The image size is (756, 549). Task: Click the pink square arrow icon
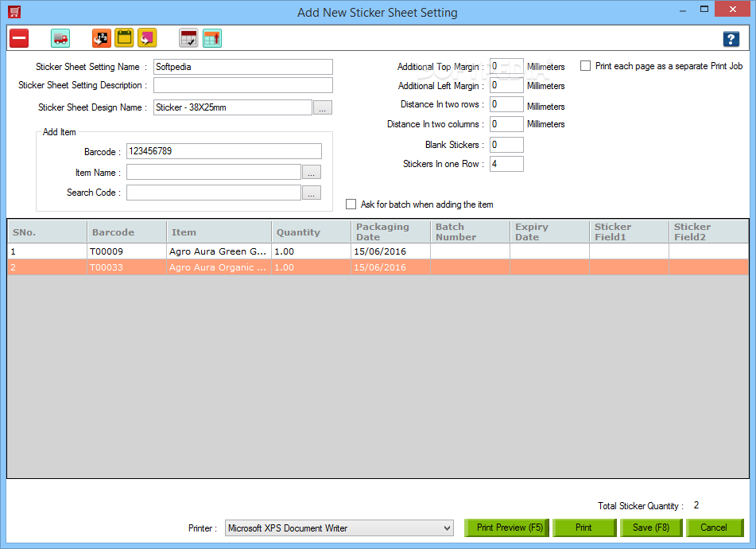(x=147, y=38)
